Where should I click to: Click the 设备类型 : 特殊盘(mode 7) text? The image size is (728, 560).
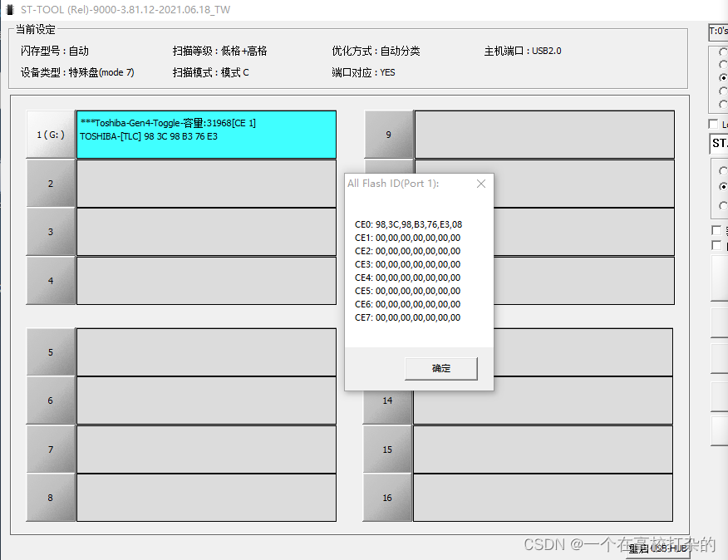tap(77, 72)
